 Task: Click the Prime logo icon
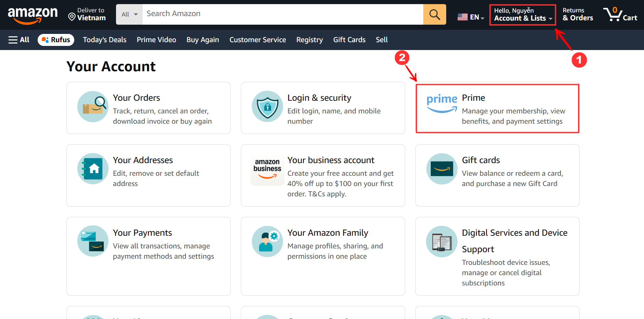[x=442, y=104]
